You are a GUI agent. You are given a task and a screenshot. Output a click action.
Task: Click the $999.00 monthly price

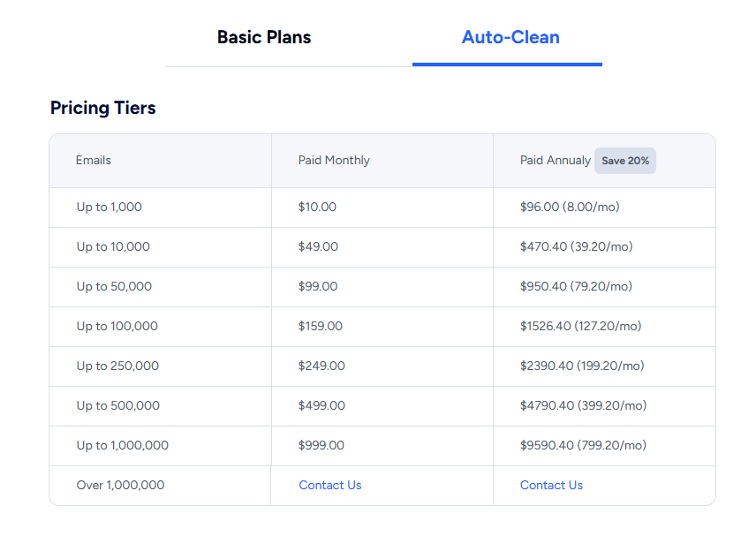point(321,445)
